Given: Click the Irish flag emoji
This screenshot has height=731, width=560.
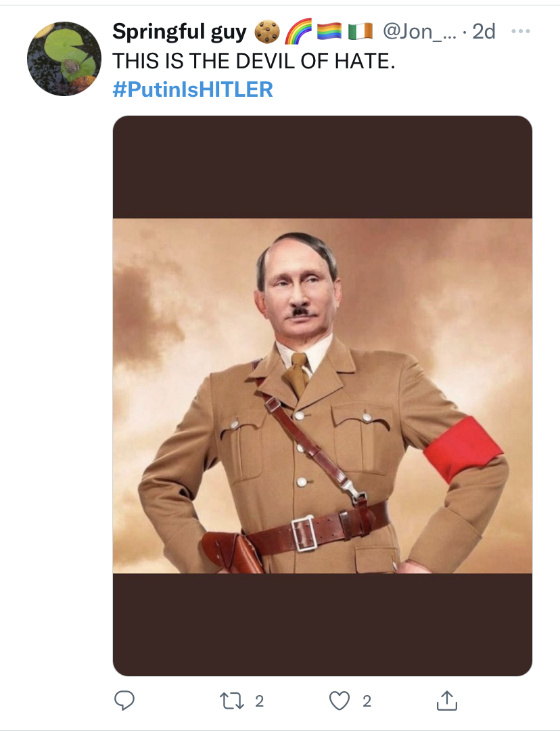Looking at the screenshot, I should pyautogui.click(x=360, y=31).
